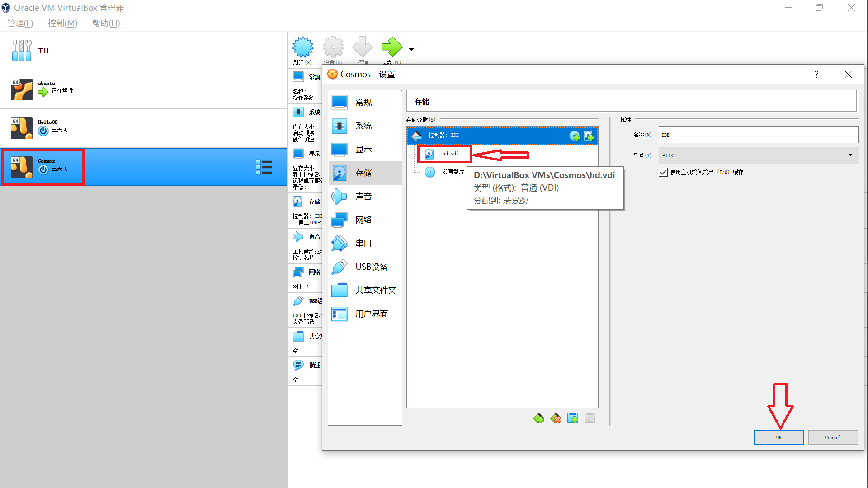
Task: Open Cosmos VM list menu icon
Action: click(264, 167)
